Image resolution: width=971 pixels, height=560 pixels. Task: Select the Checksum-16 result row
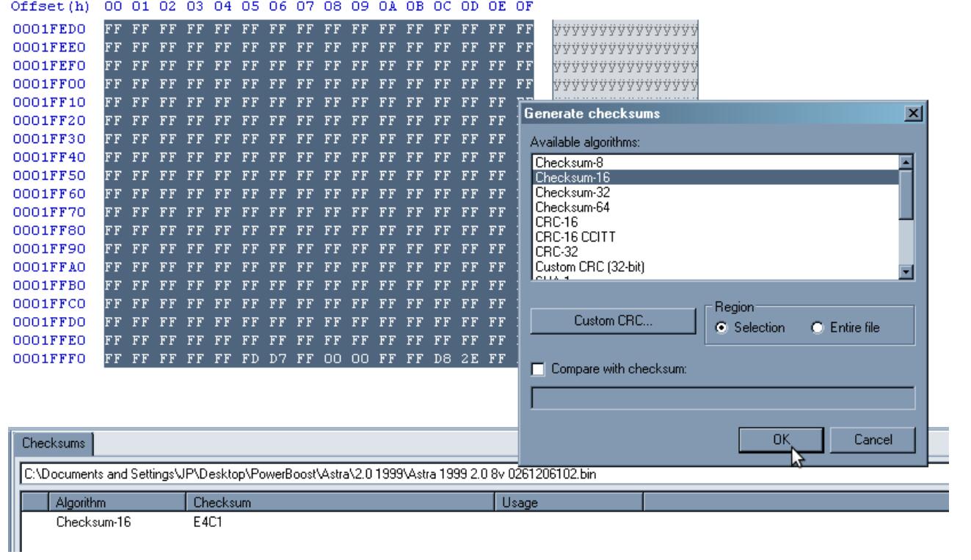coord(484,524)
